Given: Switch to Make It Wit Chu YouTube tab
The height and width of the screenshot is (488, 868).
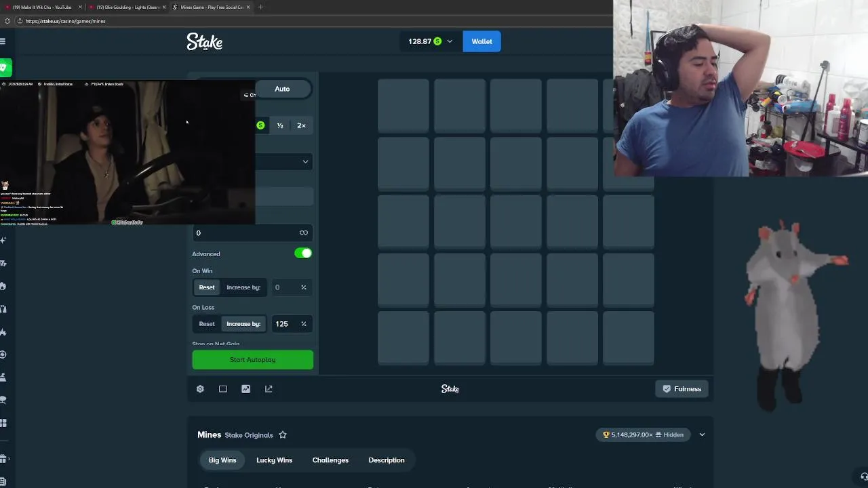Looking at the screenshot, I should point(42,7).
